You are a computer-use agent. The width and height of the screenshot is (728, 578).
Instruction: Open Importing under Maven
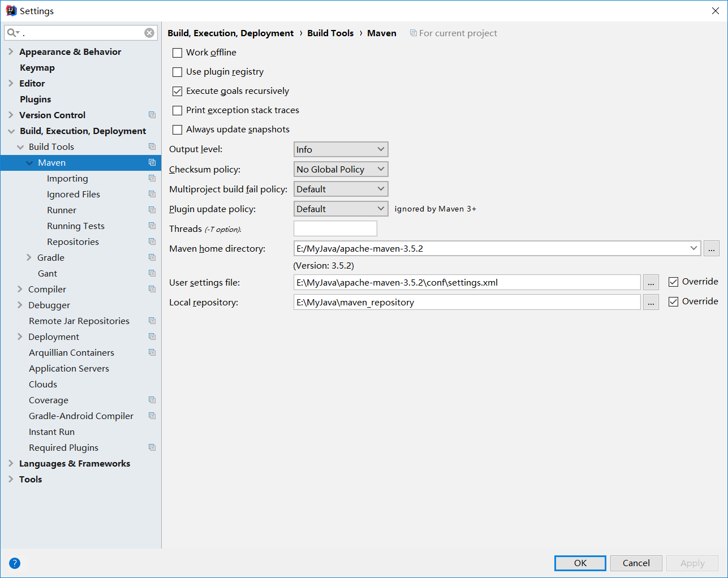67,178
